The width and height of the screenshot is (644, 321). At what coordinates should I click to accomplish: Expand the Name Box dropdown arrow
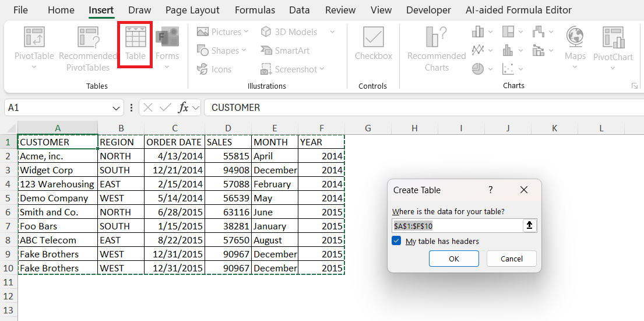click(115, 108)
